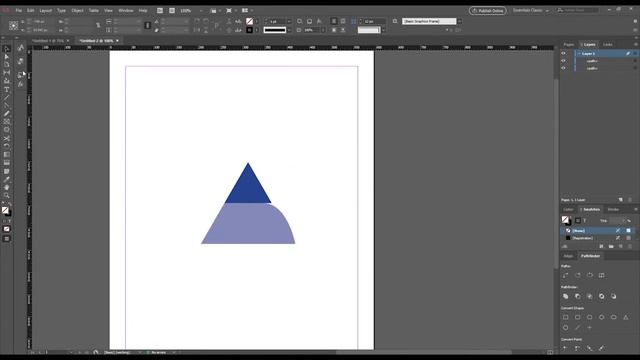Screen dimensions: 640x360
Task: Switch to the Pages panel tab
Action: 569,44
